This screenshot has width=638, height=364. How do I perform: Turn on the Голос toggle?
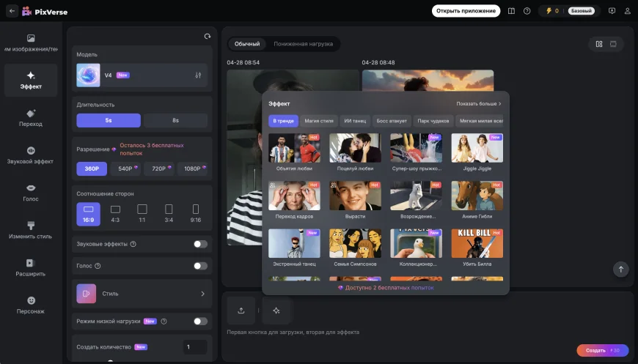(x=200, y=266)
